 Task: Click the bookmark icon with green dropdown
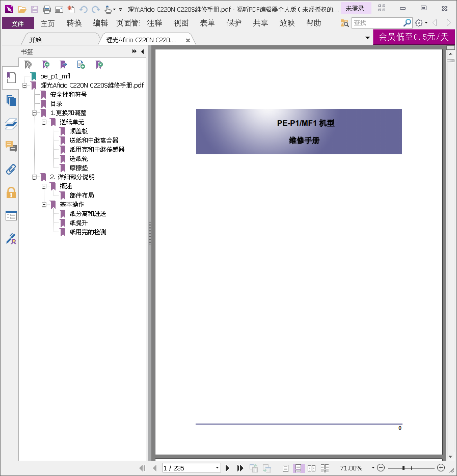click(99, 64)
